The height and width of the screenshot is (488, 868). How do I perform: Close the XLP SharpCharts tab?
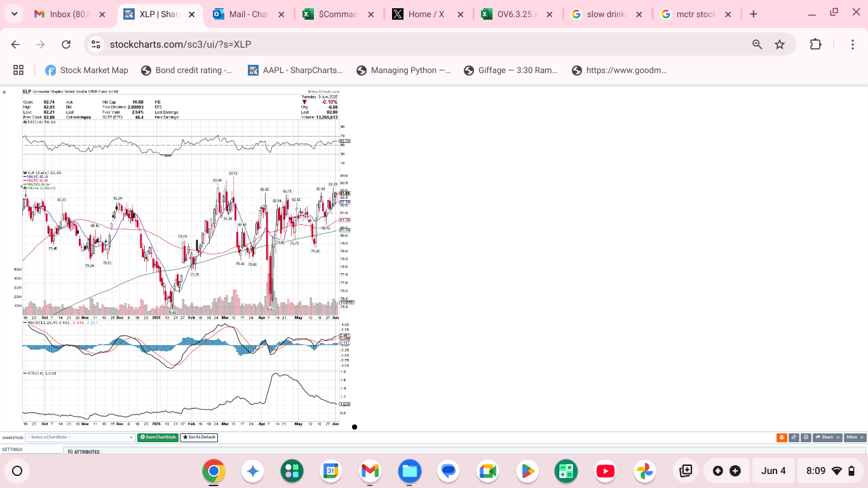(193, 14)
